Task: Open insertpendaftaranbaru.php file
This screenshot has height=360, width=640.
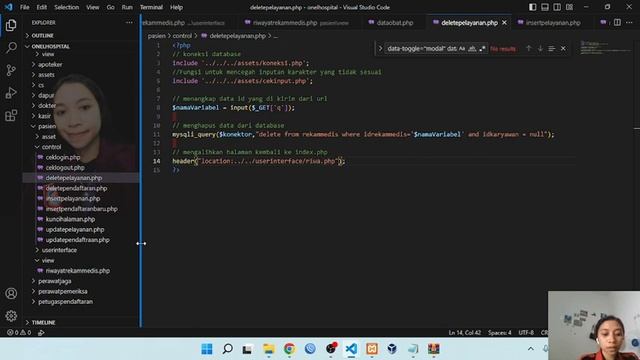Action: click(82, 209)
